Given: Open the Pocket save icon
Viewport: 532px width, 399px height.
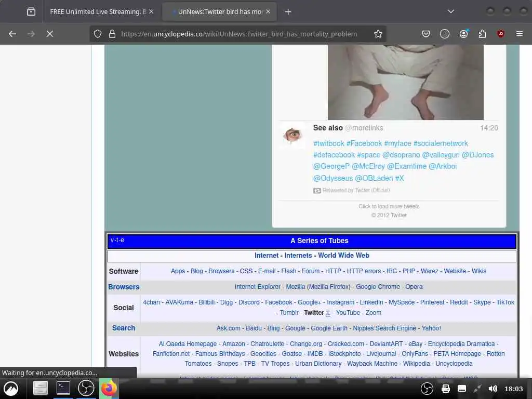Looking at the screenshot, I should [x=426, y=34].
